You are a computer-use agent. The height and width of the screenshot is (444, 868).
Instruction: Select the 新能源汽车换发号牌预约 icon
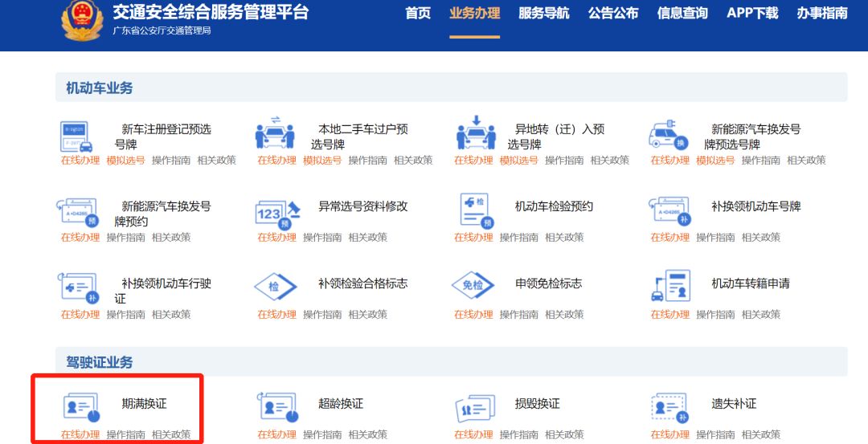click(x=77, y=213)
